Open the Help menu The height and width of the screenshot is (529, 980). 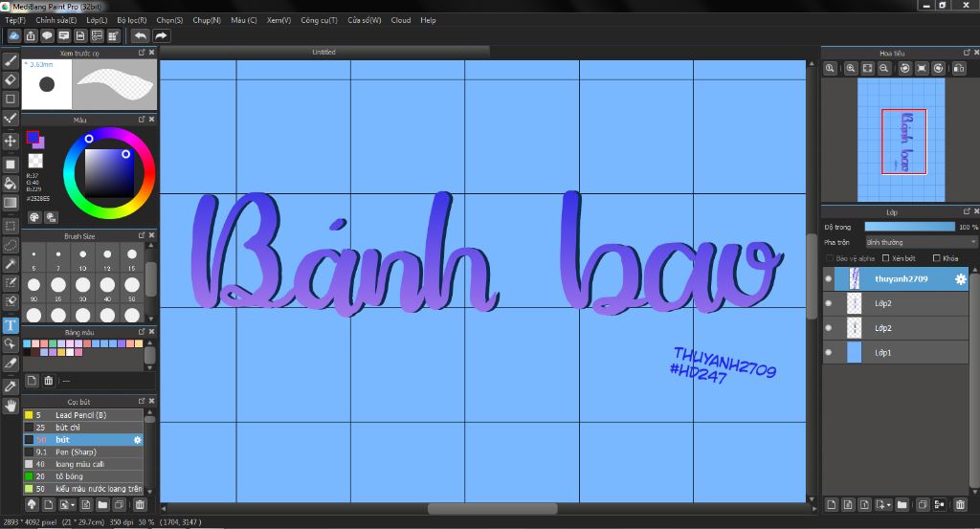pyautogui.click(x=428, y=20)
